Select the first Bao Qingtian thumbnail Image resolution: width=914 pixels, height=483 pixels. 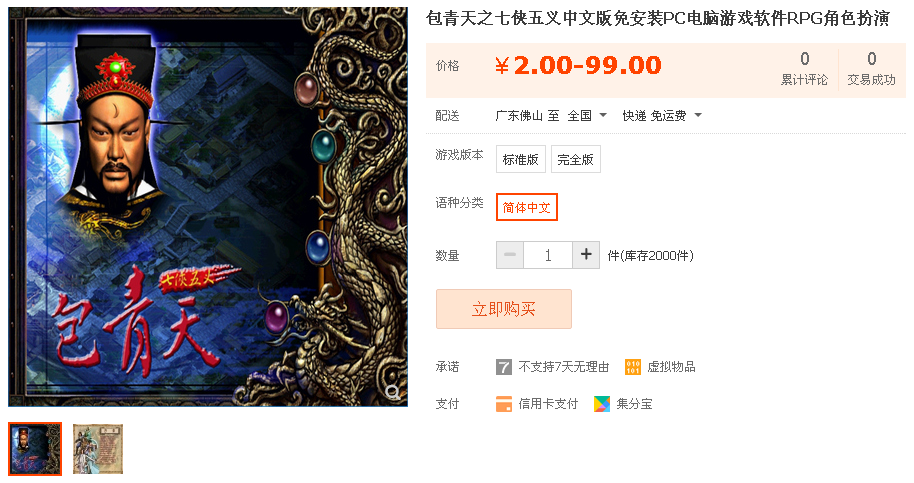pyautogui.click(x=35, y=449)
